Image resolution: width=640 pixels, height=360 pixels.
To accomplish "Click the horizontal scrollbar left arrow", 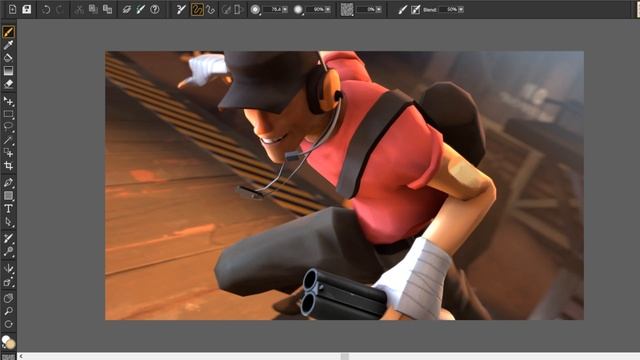I will click(x=21, y=356).
